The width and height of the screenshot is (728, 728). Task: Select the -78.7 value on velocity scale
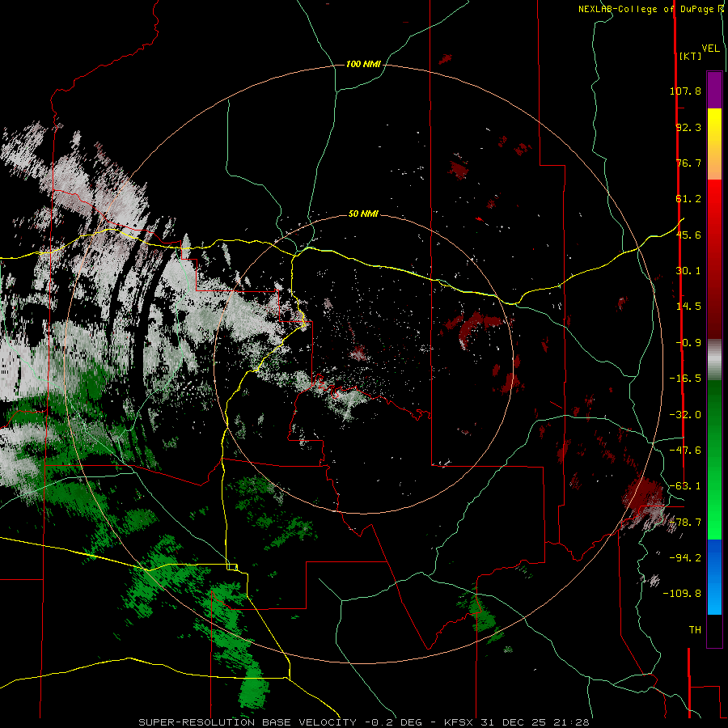click(x=685, y=523)
